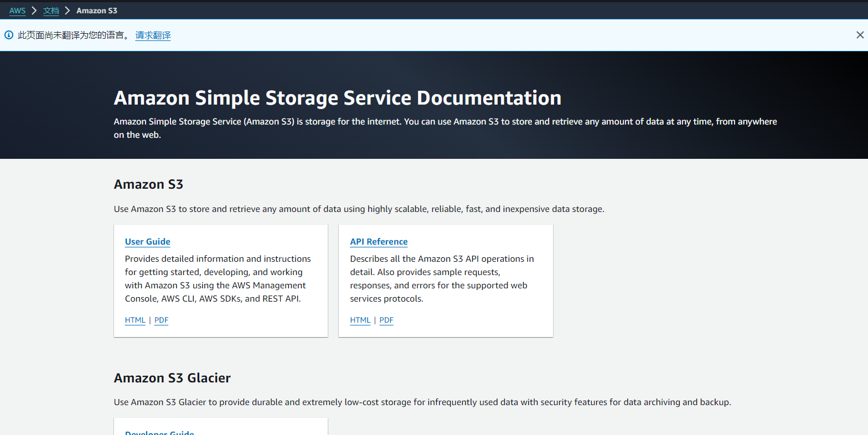The height and width of the screenshot is (435, 868).
Task: Click the Amazon Simple Storage Service Documentation heading
Action: 338,98
